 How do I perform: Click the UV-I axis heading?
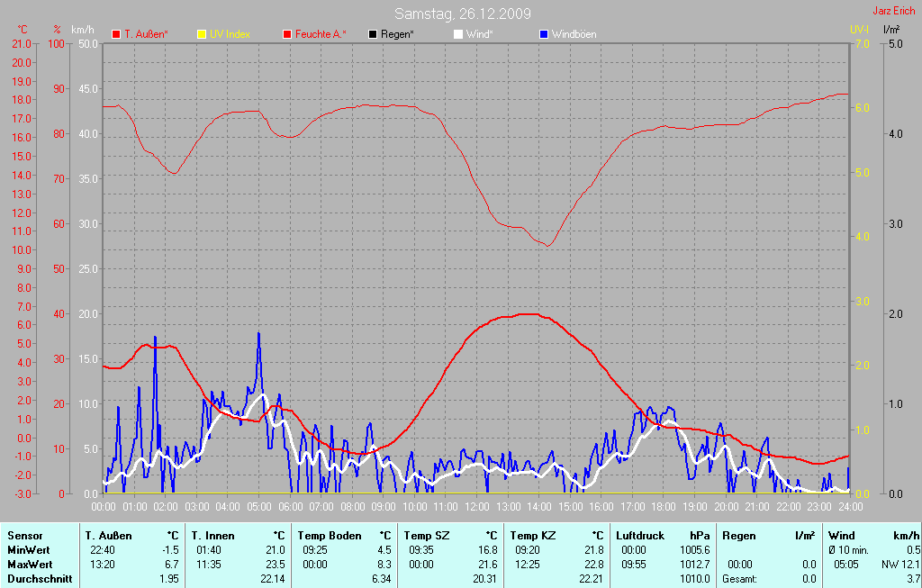click(x=859, y=30)
